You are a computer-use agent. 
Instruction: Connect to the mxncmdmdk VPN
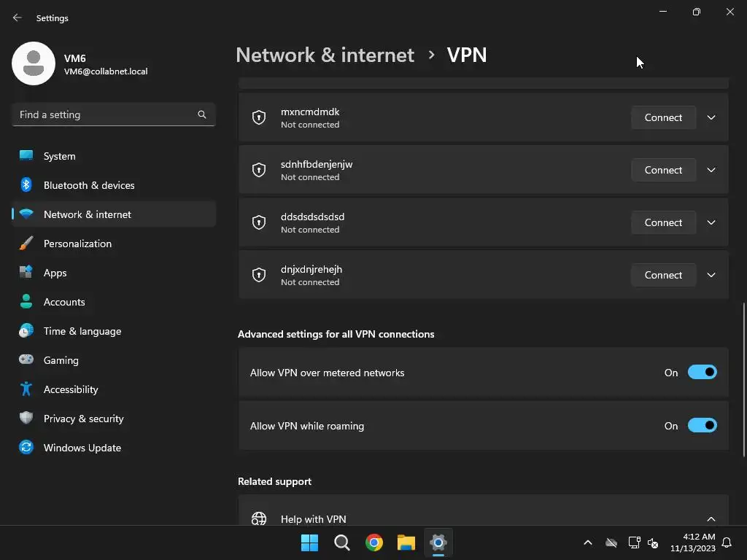tap(663, 117)
